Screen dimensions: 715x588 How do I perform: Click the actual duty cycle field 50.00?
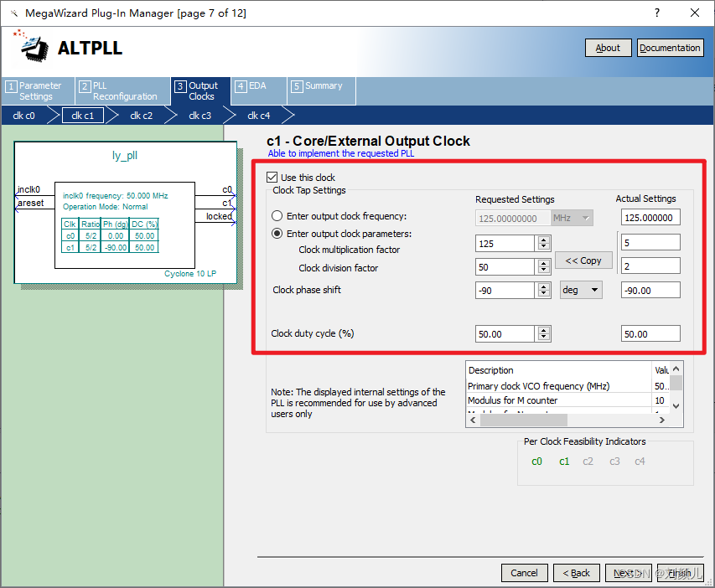(x=650, y=333)
